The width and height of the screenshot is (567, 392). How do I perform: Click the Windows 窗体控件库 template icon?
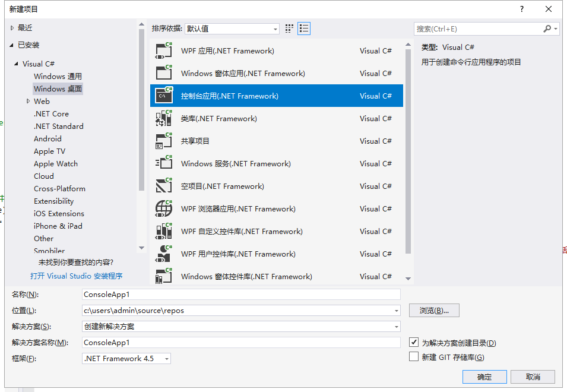(163, 276)
